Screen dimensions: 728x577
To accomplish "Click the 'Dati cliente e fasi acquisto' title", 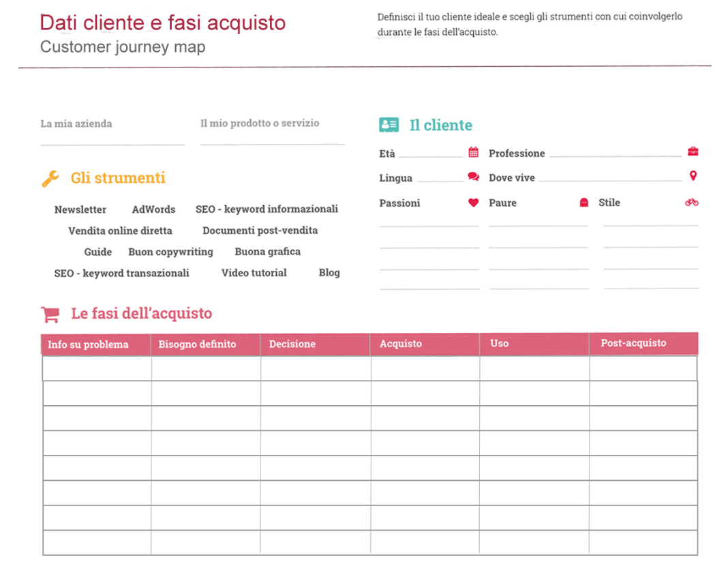I will [162, 23].
